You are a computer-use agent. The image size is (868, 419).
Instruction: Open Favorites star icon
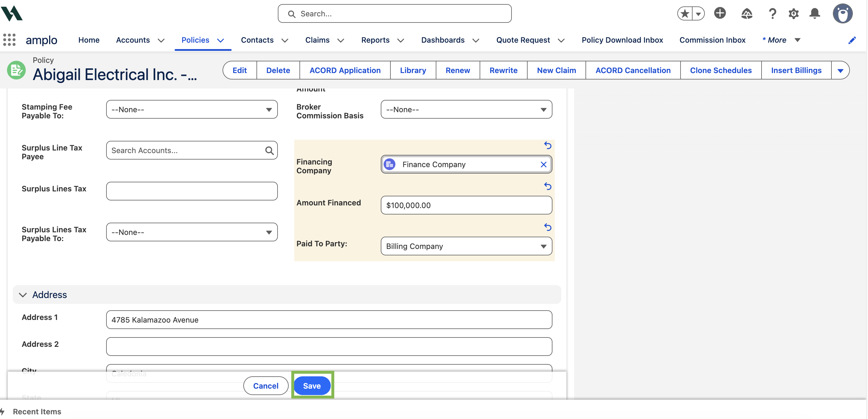(x=684, y=13)
